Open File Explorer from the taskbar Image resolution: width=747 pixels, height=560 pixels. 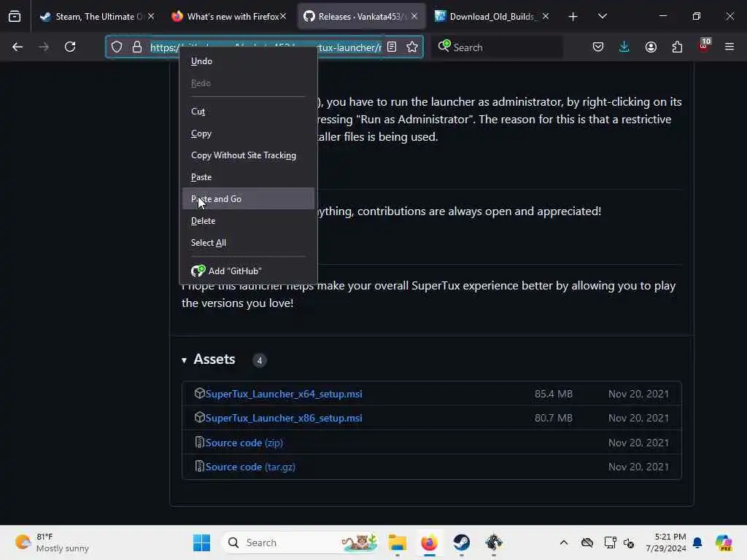tap(398, 542)
